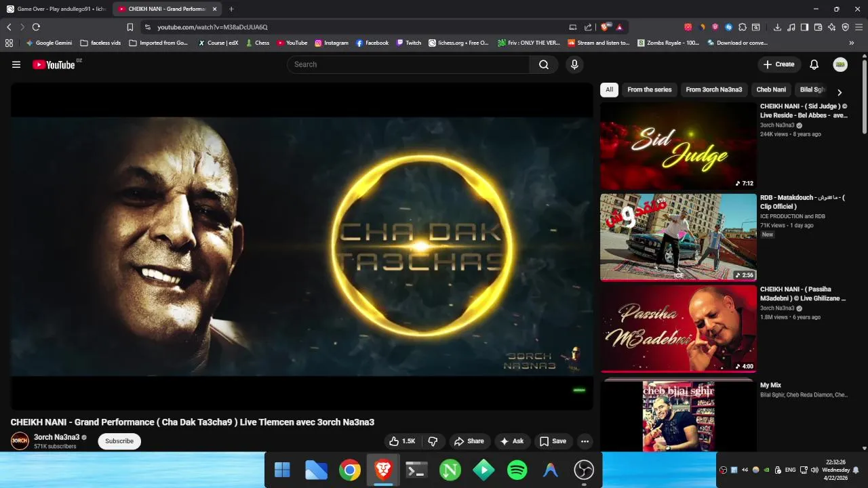868x488 pixels.
Task: Open Brave VPN shield icon
Action: coord(845,27)
